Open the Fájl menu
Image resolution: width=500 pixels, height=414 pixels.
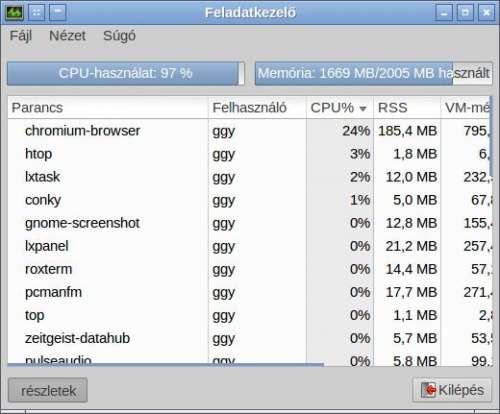(x=21, y=36)
